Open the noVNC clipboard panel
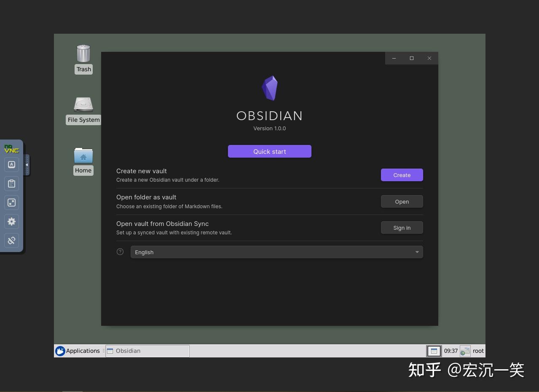The width and height of the screenshot is (539, 392). pos(11,183)
